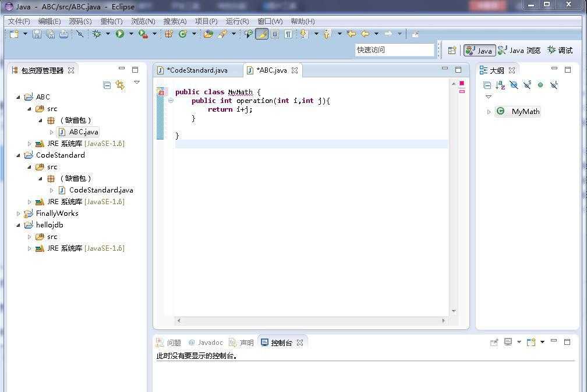The height and width of the screenshot is (392, 587).
Task: Click the Save All toolbar icon
Action: (50, 34)
